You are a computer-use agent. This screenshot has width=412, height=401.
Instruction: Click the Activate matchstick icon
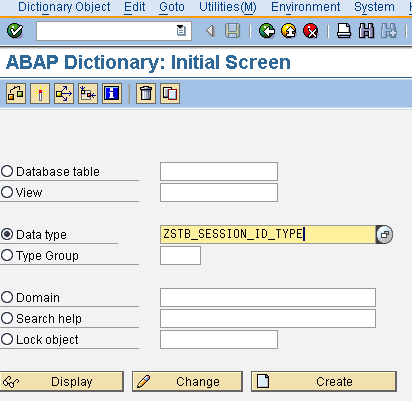click(40, 94)
